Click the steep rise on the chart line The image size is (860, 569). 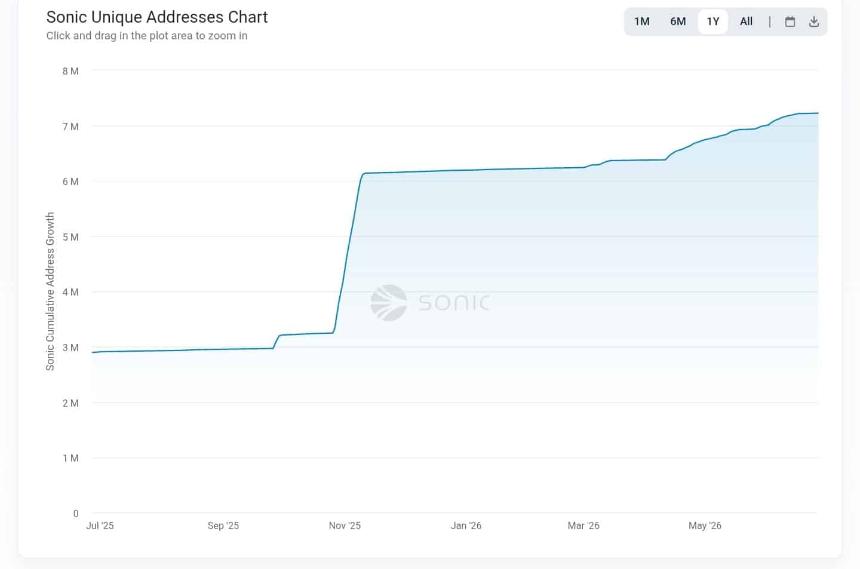348,252
